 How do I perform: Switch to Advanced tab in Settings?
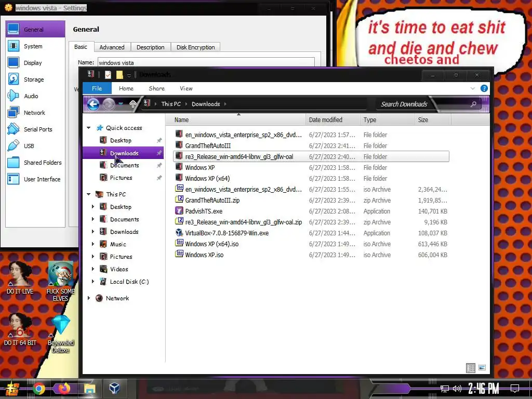coord(112,47)
